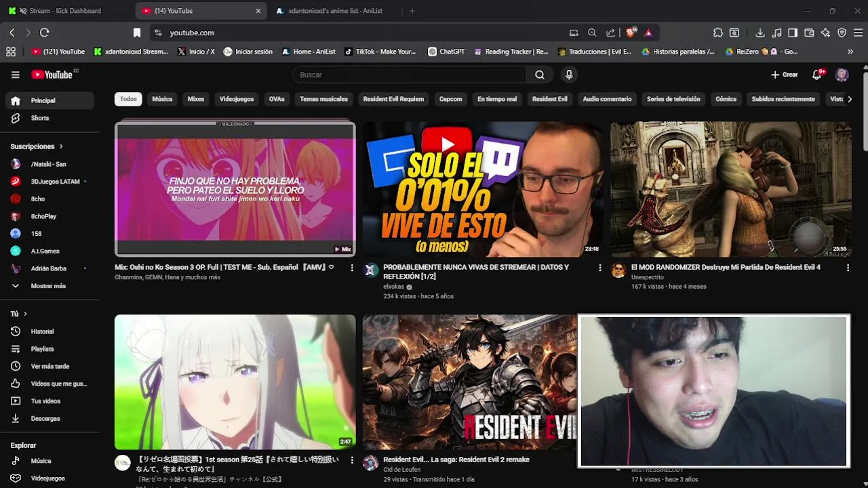Open the Unexpectito channel link
This screenshot has height=488, width=868.
[x=648, y=277]
